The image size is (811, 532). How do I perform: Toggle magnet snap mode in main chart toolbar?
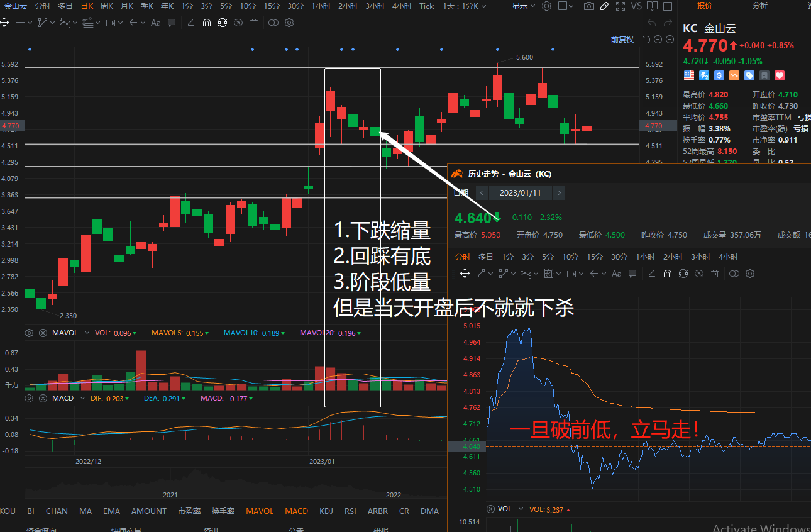[x=207, y=23]
